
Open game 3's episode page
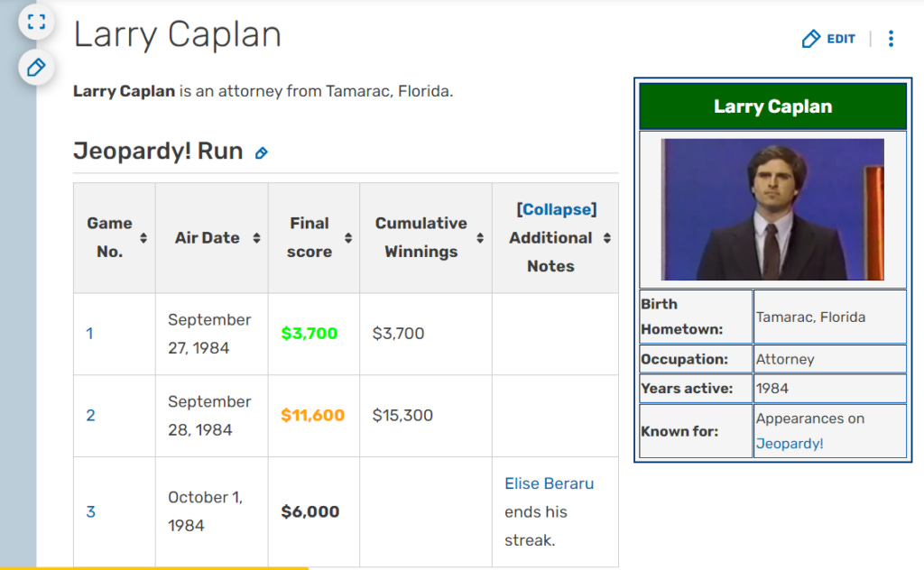(89, 511)
